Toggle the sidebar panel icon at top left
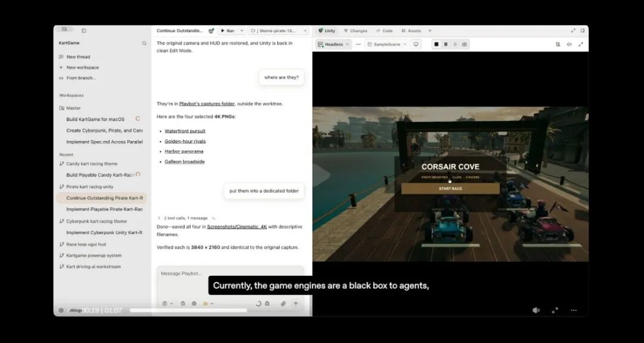 click(84, 31)
